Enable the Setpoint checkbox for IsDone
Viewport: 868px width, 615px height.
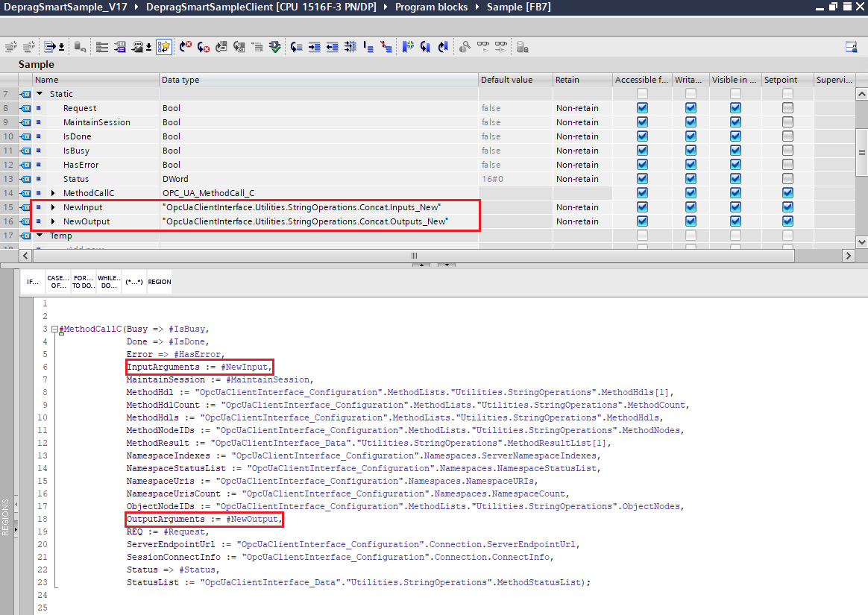click(x=787, y=136)
